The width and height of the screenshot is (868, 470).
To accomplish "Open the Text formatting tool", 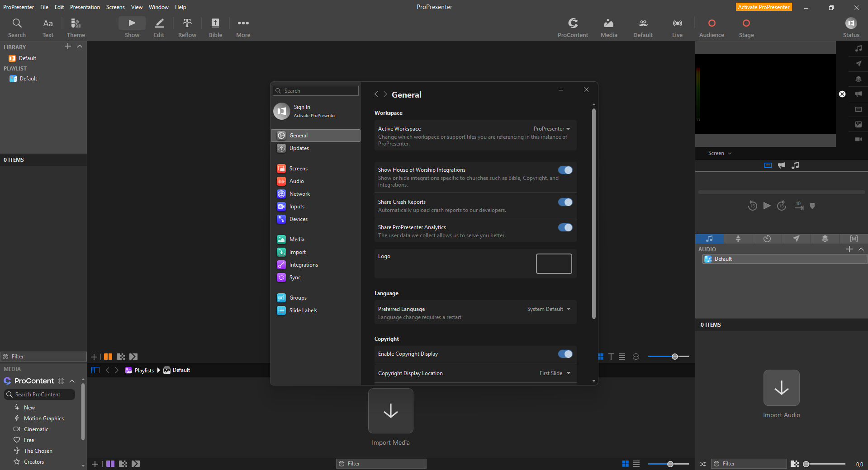I will (x=48, y=28).
